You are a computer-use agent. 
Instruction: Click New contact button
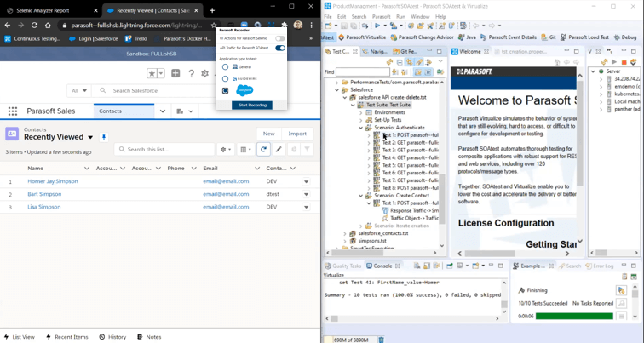coord(268,134)
